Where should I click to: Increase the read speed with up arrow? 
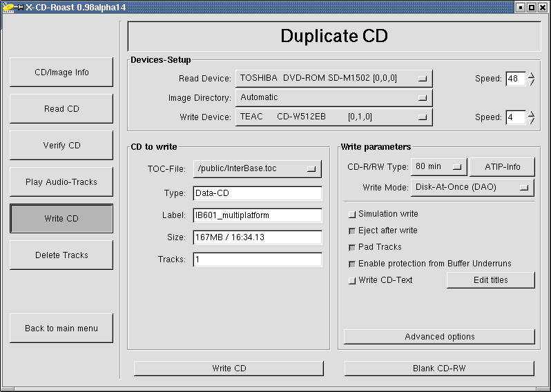pyautogui.click(x=532, y=75)
